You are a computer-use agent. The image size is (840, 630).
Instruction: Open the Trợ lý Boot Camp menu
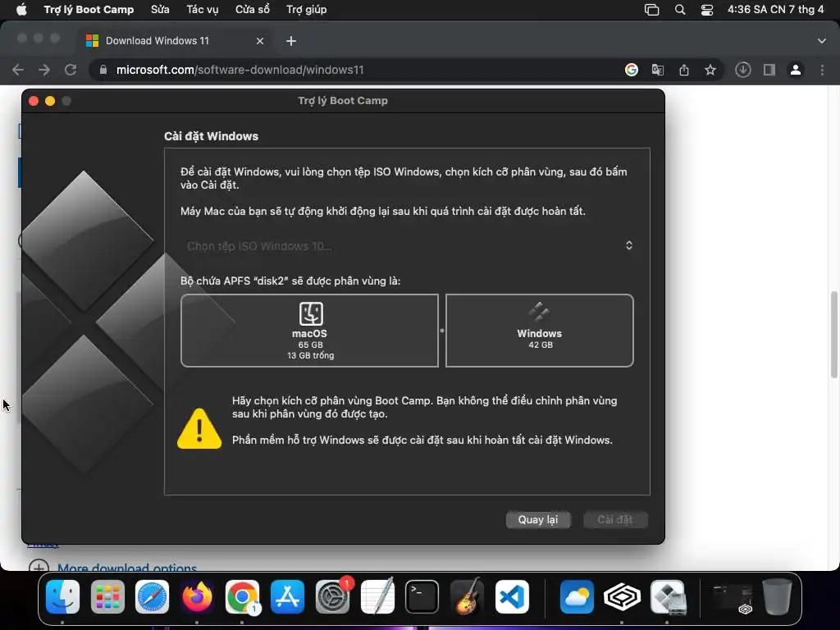(x=89, y=10)
